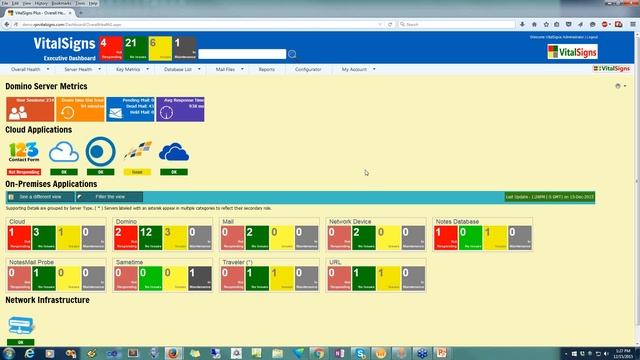Bookmark this page with the star icon
The width and height of the screenshot is (640, 360).
tap(546, 24)
